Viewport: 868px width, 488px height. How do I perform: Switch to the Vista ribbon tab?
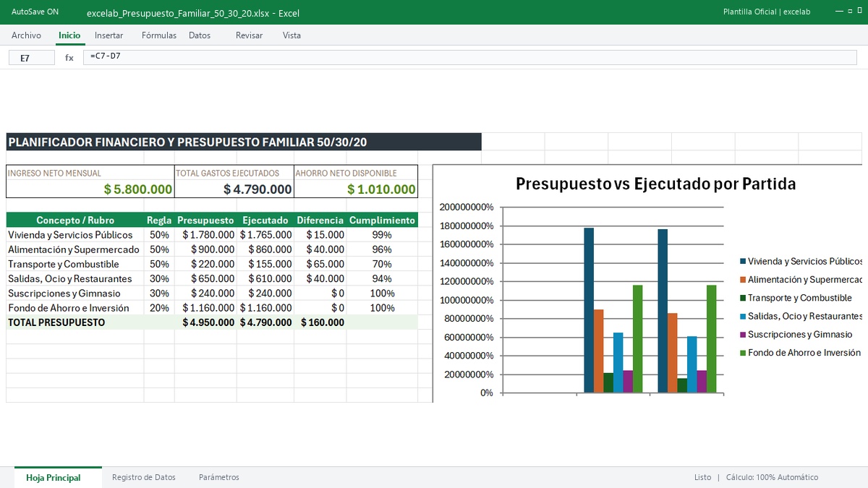(292, 35)
